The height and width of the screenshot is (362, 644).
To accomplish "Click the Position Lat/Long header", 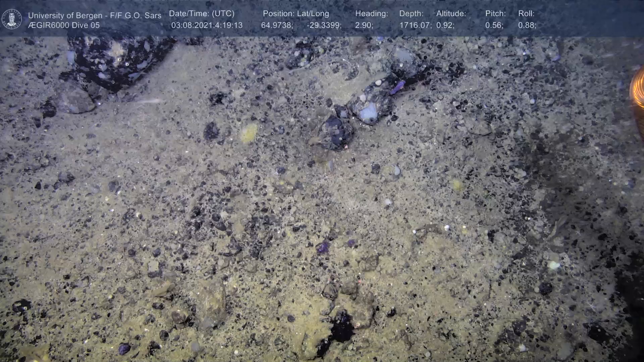I will point(296,14).
